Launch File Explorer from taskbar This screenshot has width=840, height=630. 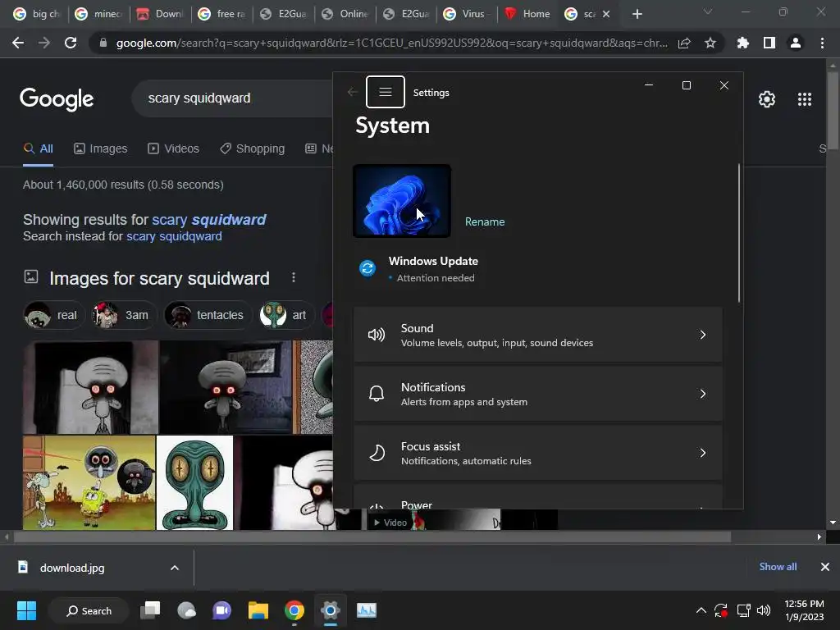coord(258,610)
